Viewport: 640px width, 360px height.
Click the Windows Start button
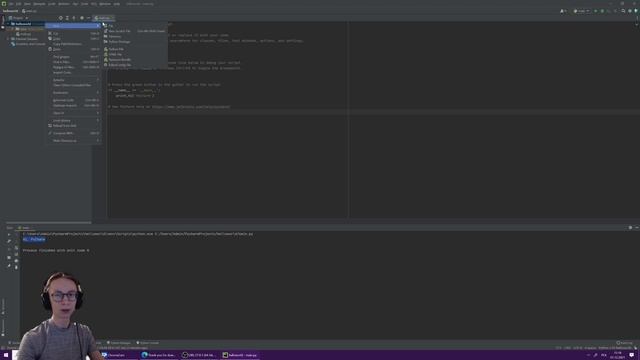[6, 355]
